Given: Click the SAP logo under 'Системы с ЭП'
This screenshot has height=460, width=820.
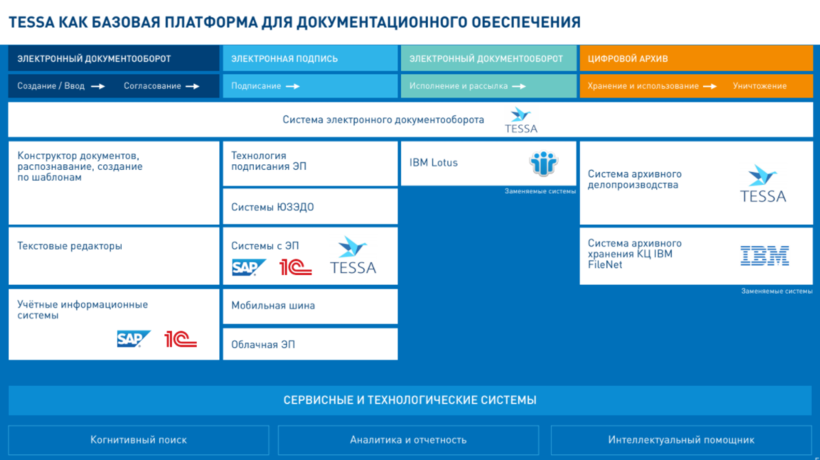Looking at the screenshot, I should pos(248,267).
